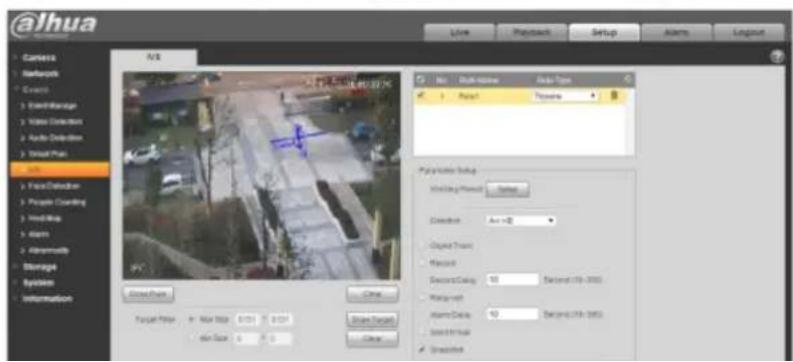Click the Draw Rule button below the video
Image resolution: width=793 pixels, height=362 pixels.
click(x=148, y=294)
